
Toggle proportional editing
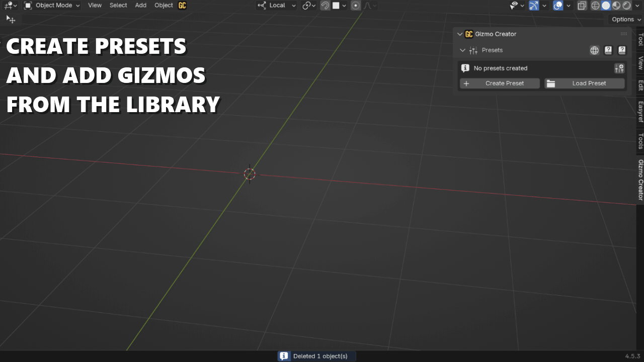356,6
